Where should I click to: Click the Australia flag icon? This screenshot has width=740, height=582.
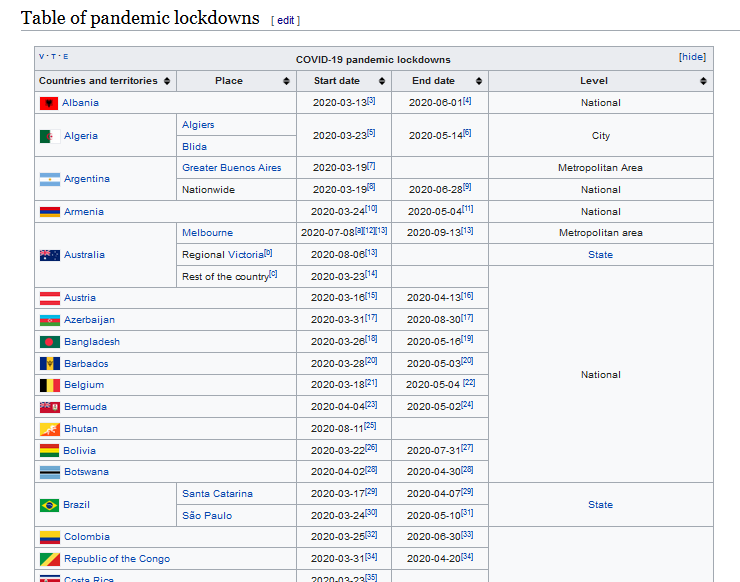pyautogui.click(x=50, y=255)
